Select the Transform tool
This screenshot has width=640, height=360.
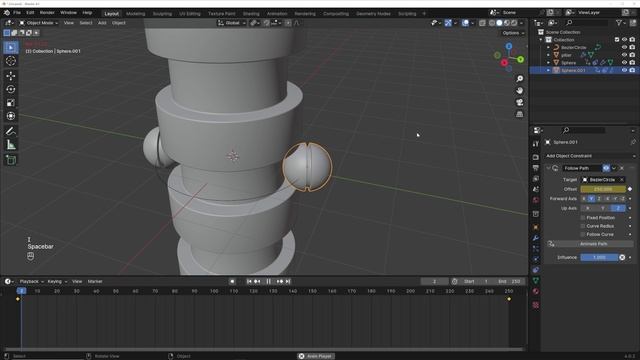(11, 116)
